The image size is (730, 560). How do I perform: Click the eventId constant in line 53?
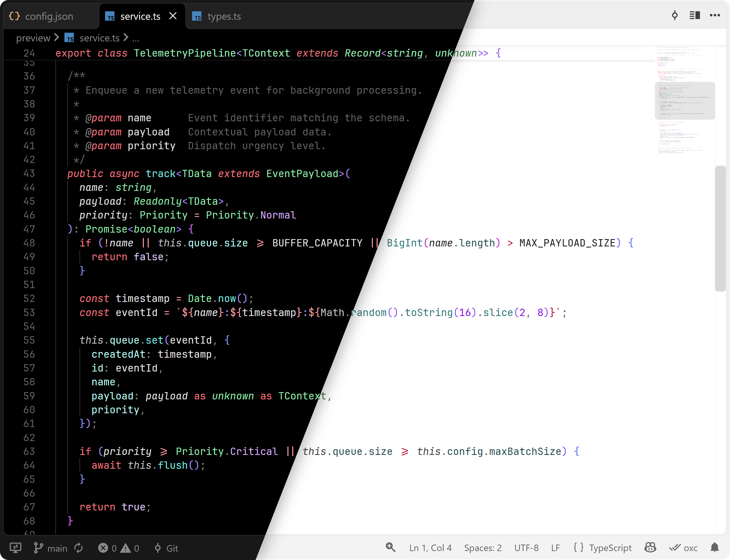click(x=136, y=312)
